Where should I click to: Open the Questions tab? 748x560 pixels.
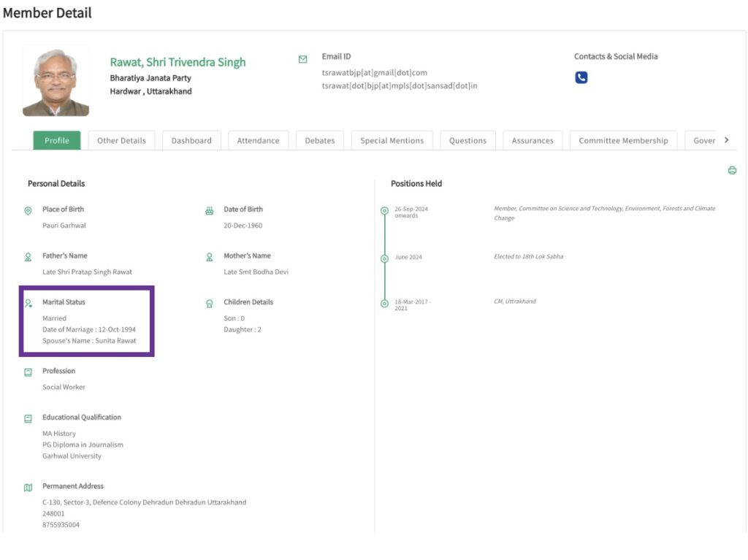(x=467, y=140)
